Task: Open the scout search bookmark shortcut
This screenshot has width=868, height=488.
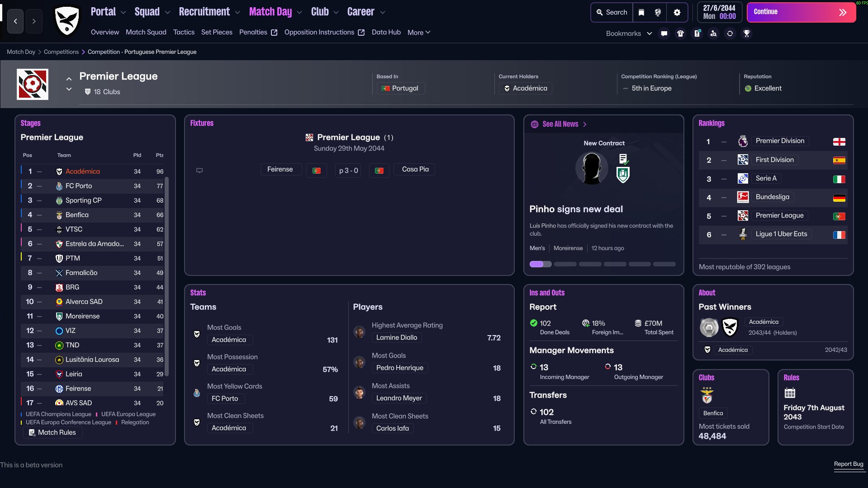Action: [x=713, y=33]
